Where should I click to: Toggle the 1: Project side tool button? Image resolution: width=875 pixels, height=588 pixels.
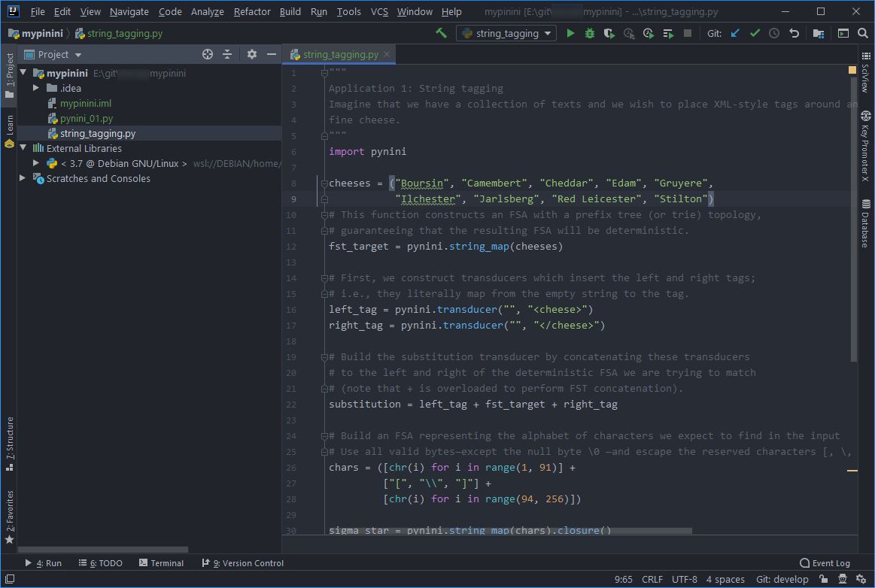point(9,75)
